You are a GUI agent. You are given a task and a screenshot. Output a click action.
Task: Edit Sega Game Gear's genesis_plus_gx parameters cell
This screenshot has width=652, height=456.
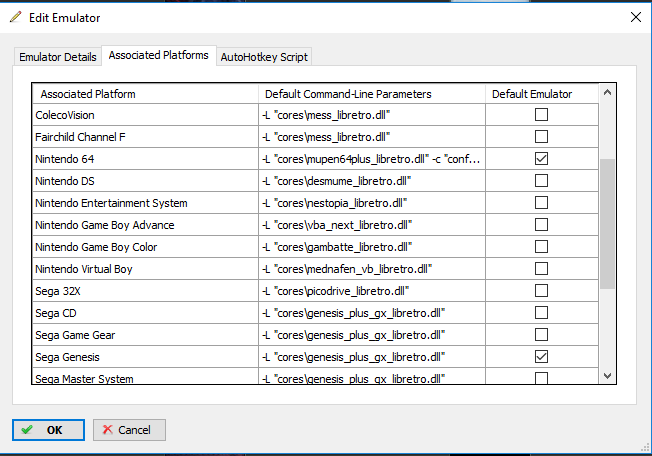point(372,335)
